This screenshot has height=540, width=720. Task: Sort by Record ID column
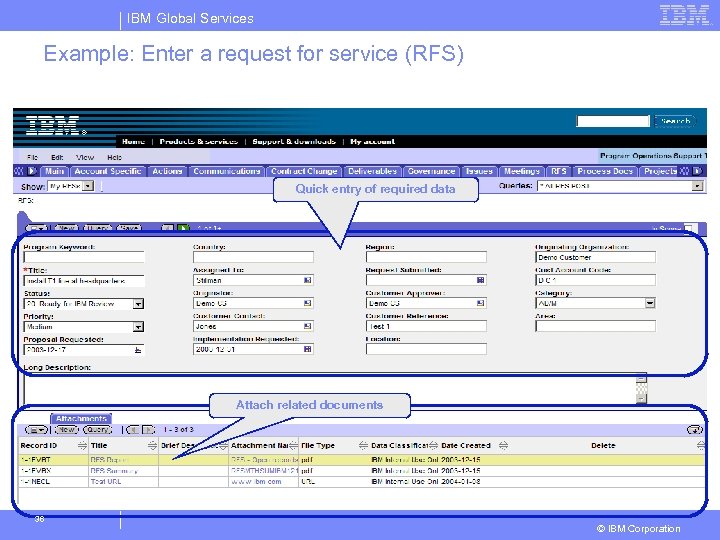pos(82,445)
